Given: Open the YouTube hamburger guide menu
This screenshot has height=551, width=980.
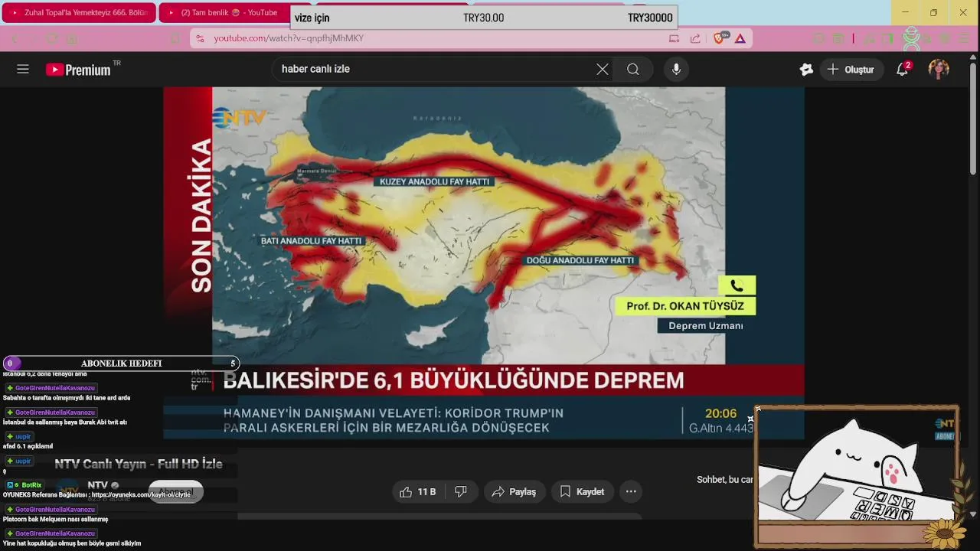Looking at the screenshot, I should point(23,69).
